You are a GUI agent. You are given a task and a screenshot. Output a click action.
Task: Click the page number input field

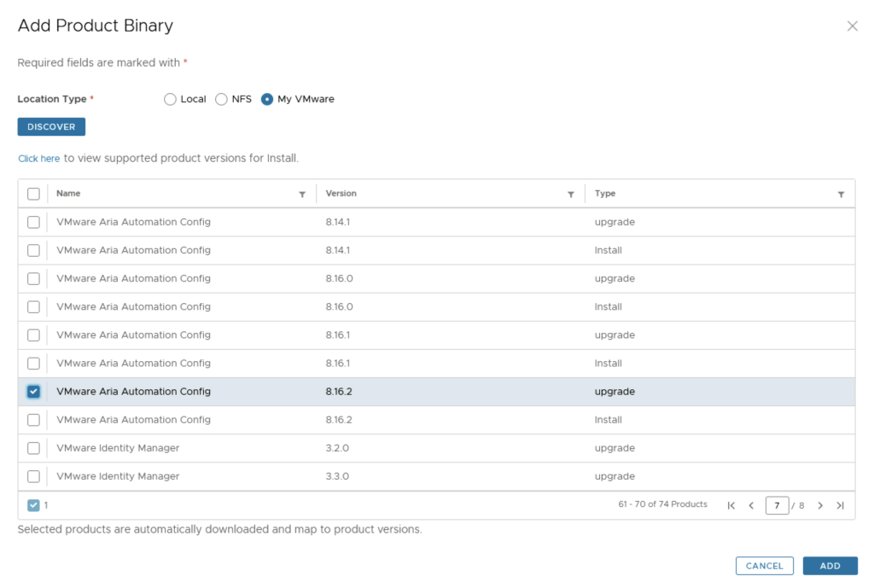[x=777, y=505]
